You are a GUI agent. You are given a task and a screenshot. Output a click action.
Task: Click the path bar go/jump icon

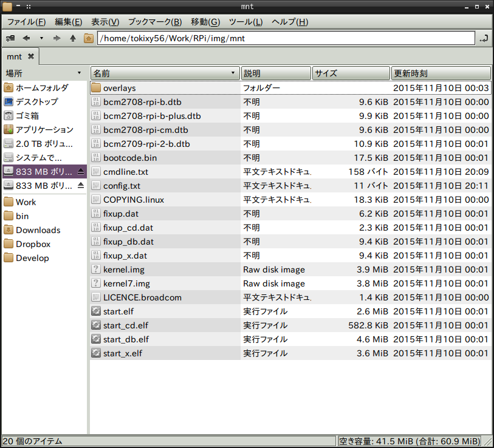pos(484,39)
